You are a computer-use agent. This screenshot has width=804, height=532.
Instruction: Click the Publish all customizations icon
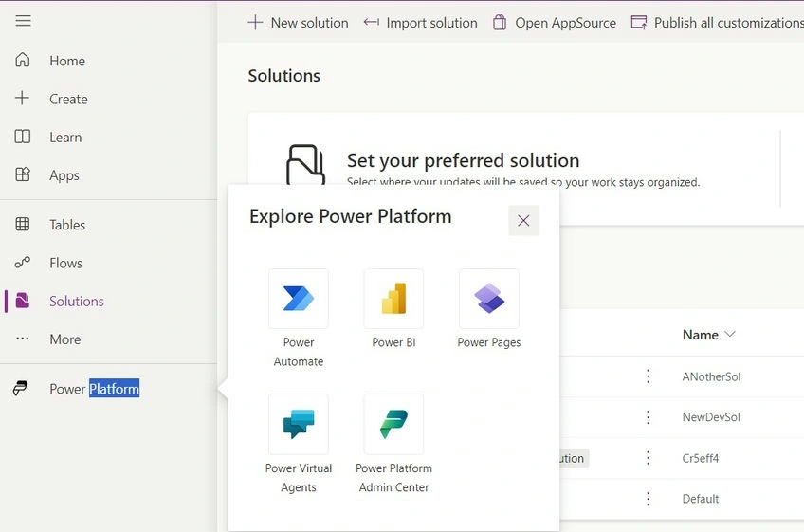coord(639,23)
